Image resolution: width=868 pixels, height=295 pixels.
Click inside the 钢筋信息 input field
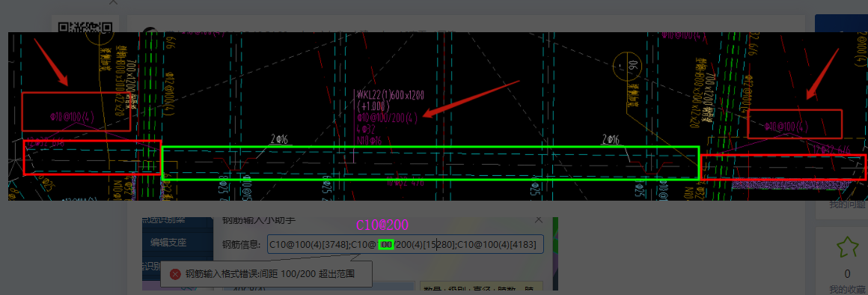[x=406, y=244]
